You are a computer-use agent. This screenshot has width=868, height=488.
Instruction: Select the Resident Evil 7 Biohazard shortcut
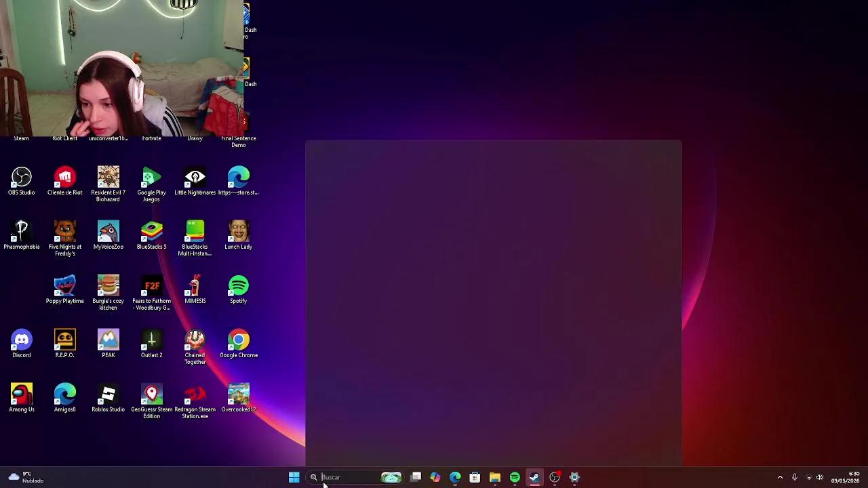(108, 184)
